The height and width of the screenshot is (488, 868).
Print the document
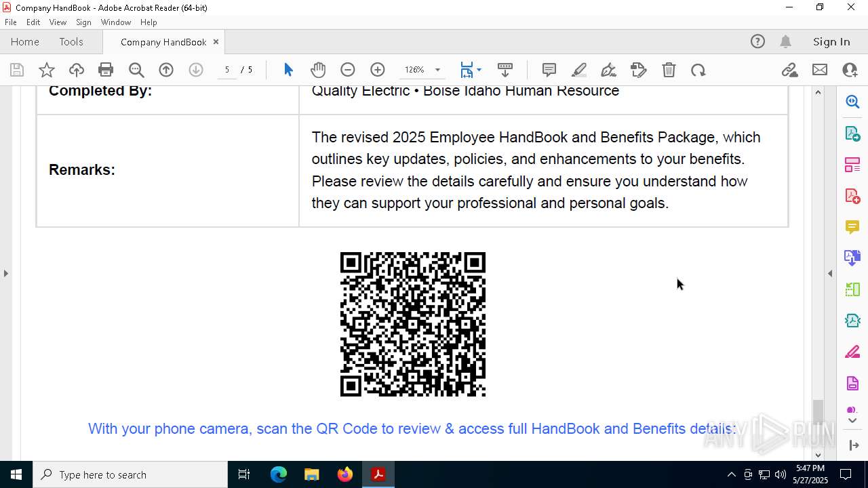(106, 70)
